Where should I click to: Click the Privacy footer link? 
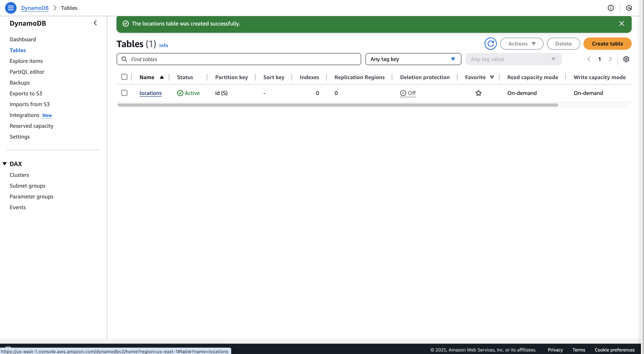point(555,350)
